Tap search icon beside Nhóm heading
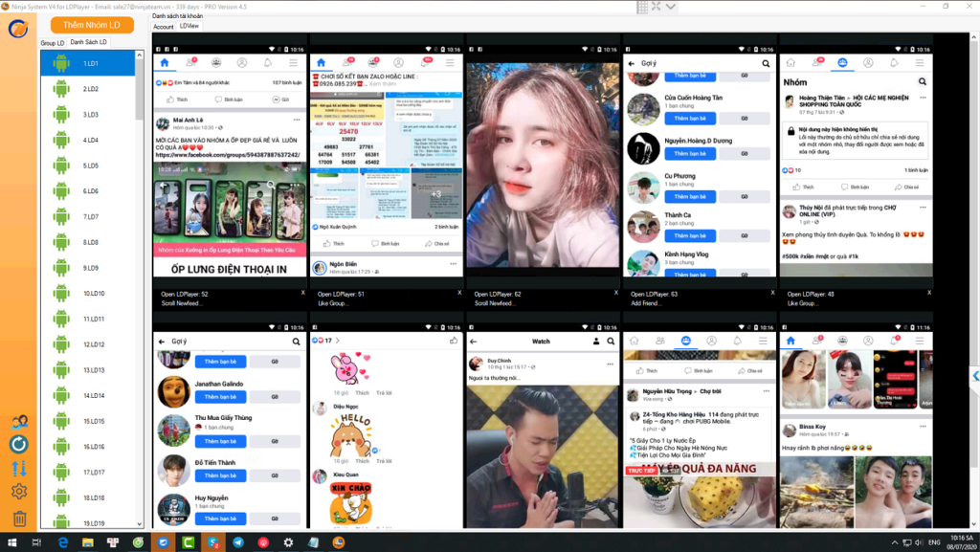This screenshot has width=980, height=552. pyautogui.click(x=922, y=82)
